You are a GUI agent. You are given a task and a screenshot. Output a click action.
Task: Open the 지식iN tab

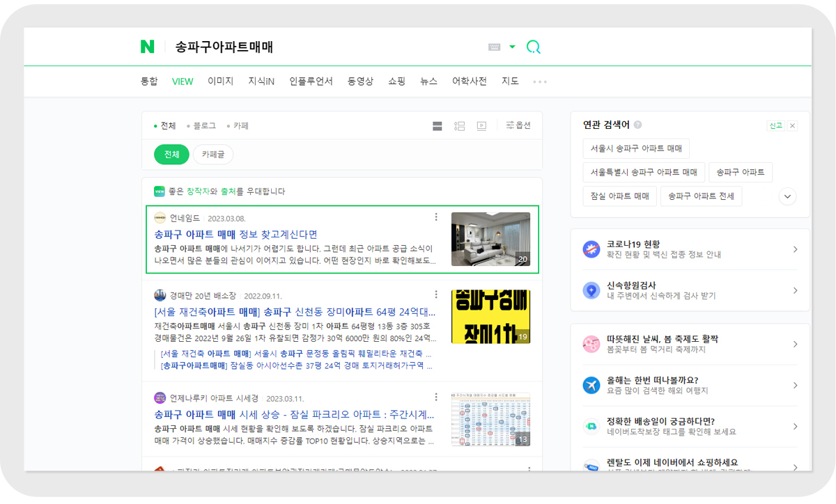point(261,81)
